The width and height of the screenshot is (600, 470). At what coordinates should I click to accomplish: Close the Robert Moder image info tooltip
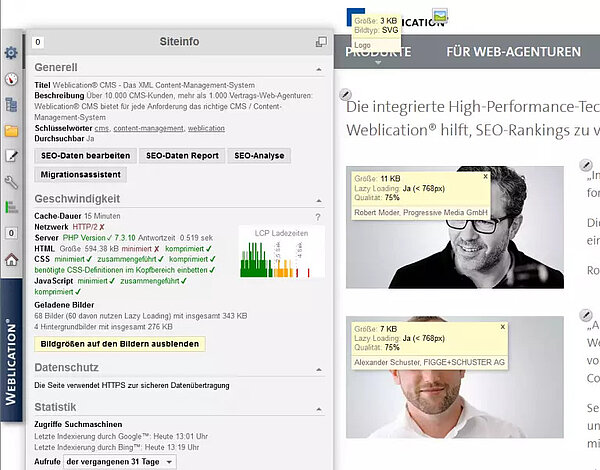(x=485, y=176)
